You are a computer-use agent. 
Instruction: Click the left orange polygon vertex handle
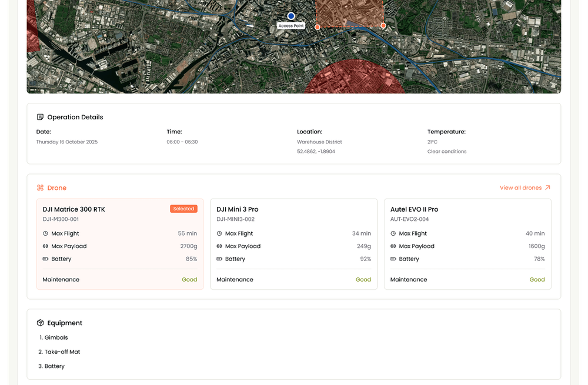(x=318, y=27)
